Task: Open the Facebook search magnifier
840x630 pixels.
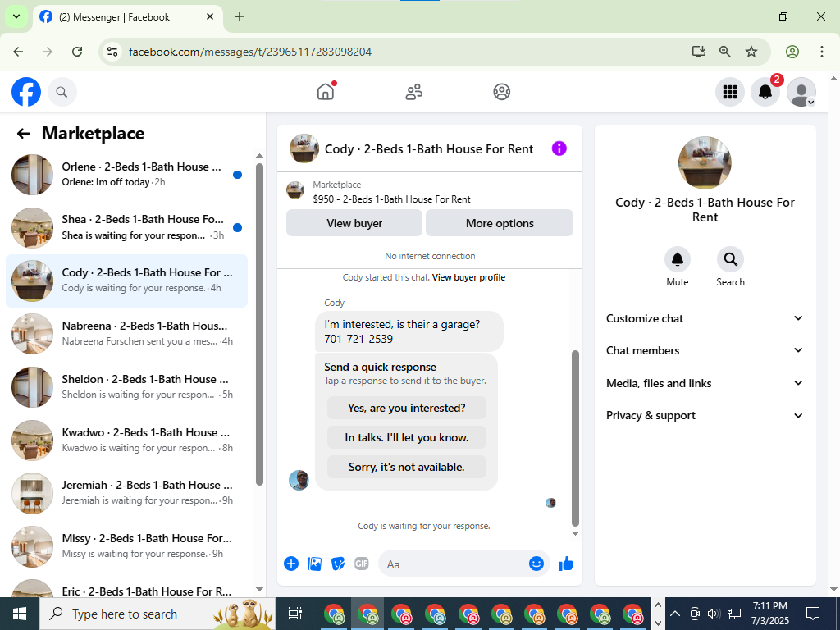Action: pos(62,92)
